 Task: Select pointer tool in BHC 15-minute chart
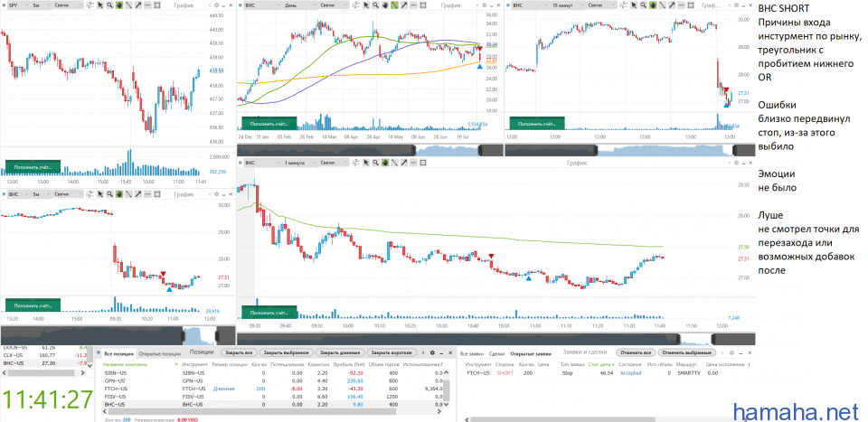[634, 5]
